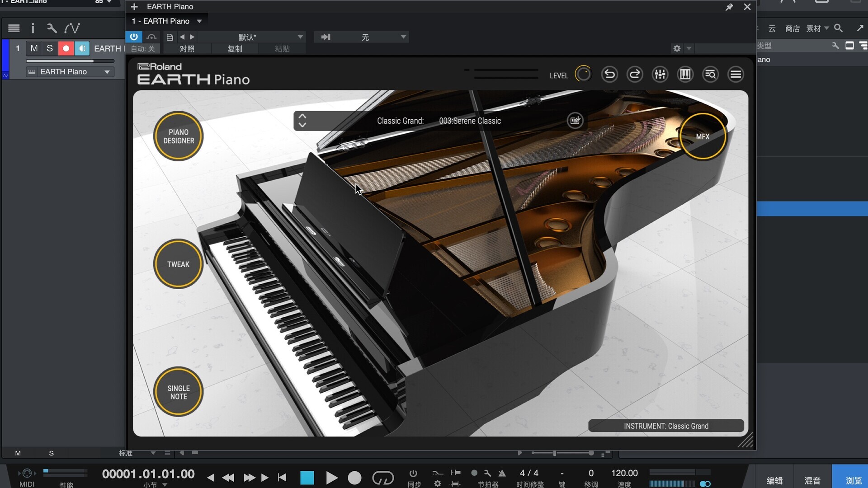Pin the EARTH Piano plugin window
Screen dimensions: 868x488
(x=729, y=7)
